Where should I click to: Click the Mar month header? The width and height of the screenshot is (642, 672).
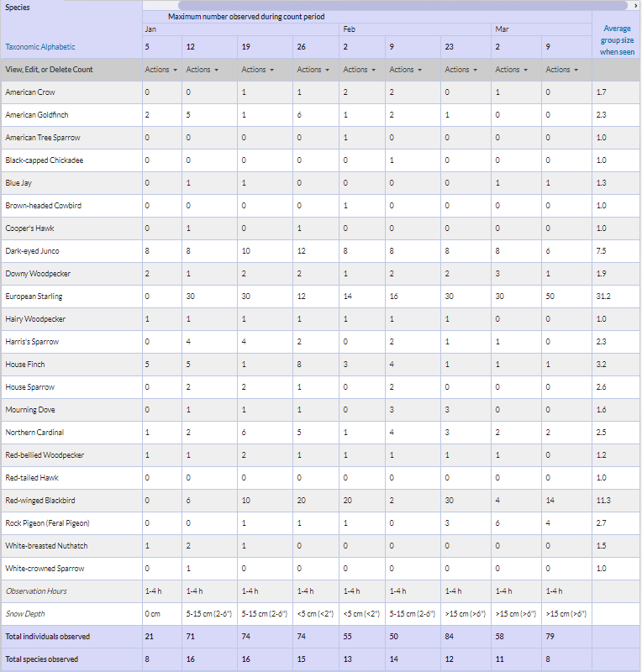click(502, 29)
